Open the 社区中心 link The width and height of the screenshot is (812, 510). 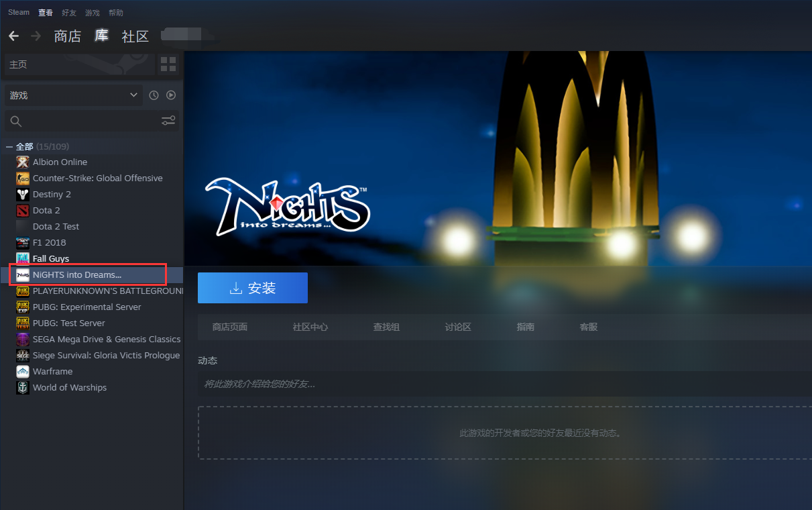310,327
